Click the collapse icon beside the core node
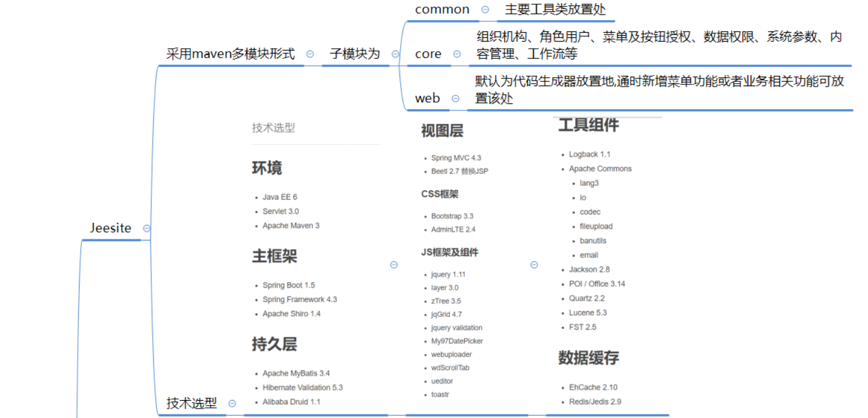 pos(457,53)
